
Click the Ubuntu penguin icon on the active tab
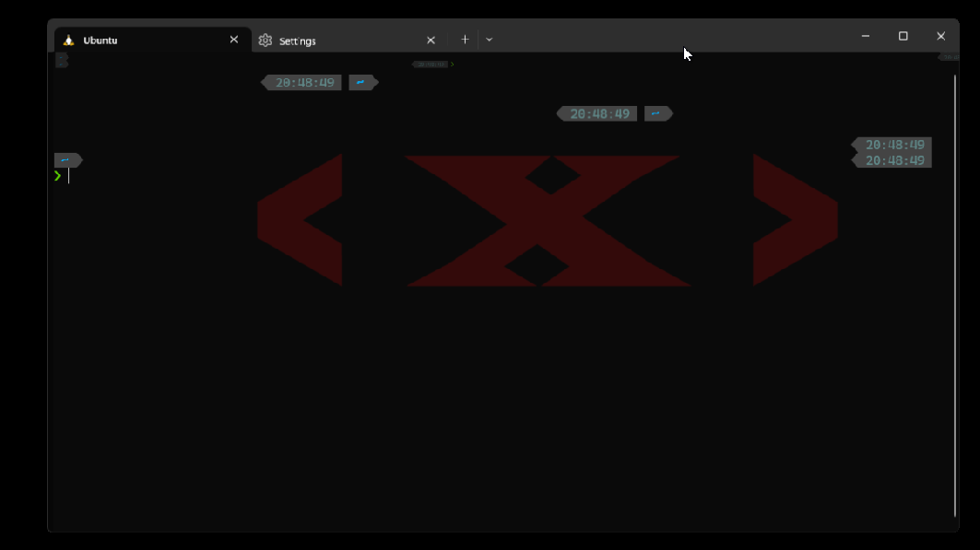pyautogui.click(x=67, y=40)
